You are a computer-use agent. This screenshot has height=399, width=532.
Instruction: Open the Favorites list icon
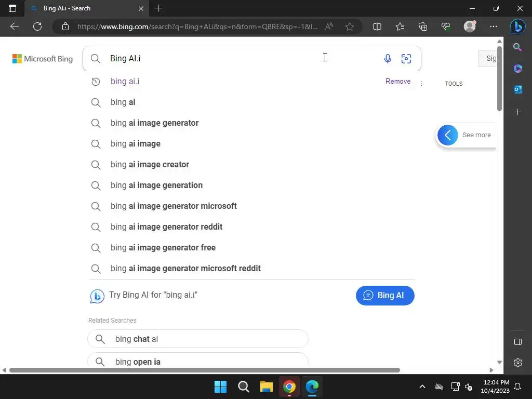(x=400, y=26)
